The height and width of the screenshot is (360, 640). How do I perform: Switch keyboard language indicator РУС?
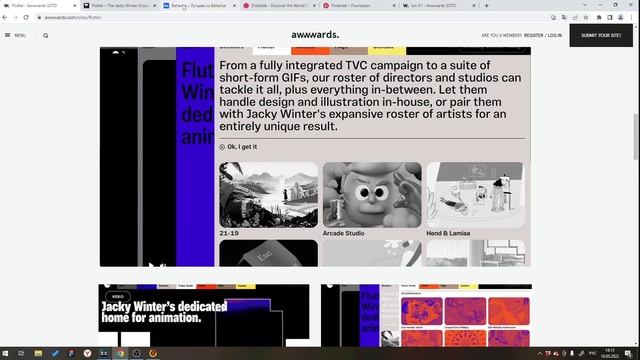tap(593, 353)
